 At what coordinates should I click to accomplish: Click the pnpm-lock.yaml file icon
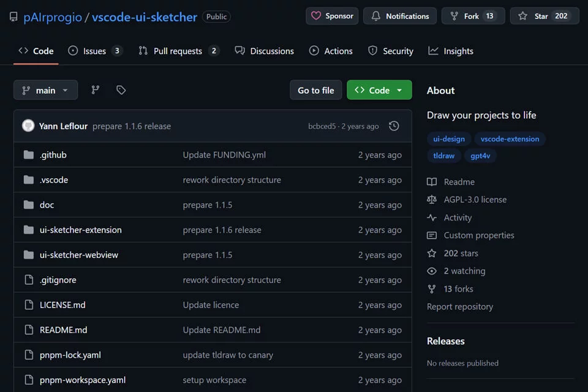pyautogui.click(x=29, y=355)
